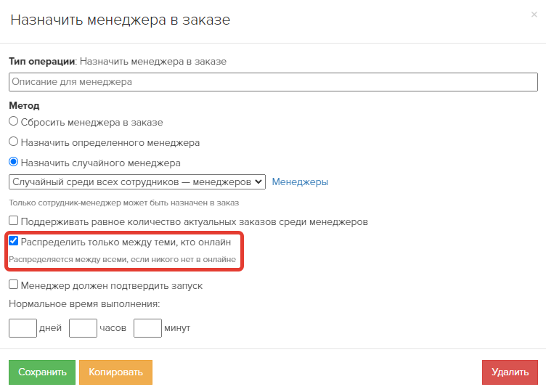Click the note 'Распределяется между всеми, если никого нет в онлайне'
This screenshot has height=392, width=546.
click(122, 260)
